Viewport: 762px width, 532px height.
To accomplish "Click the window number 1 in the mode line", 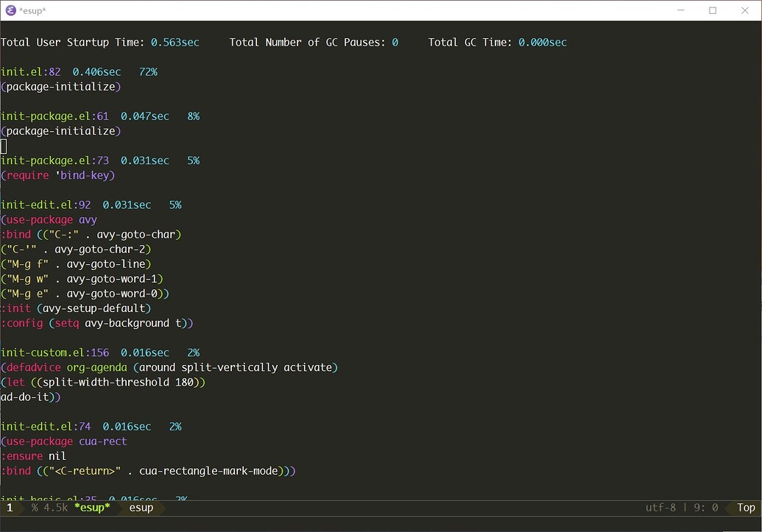I will (9, 508).
